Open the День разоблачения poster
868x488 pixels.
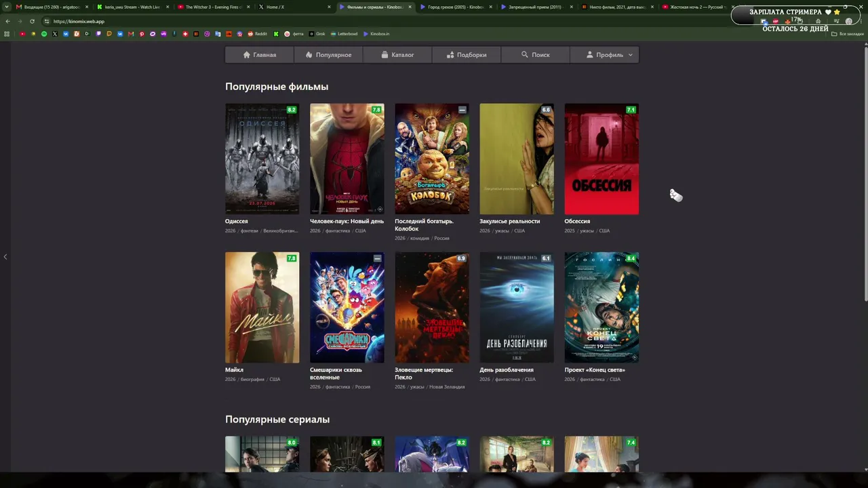pos(517,308)
